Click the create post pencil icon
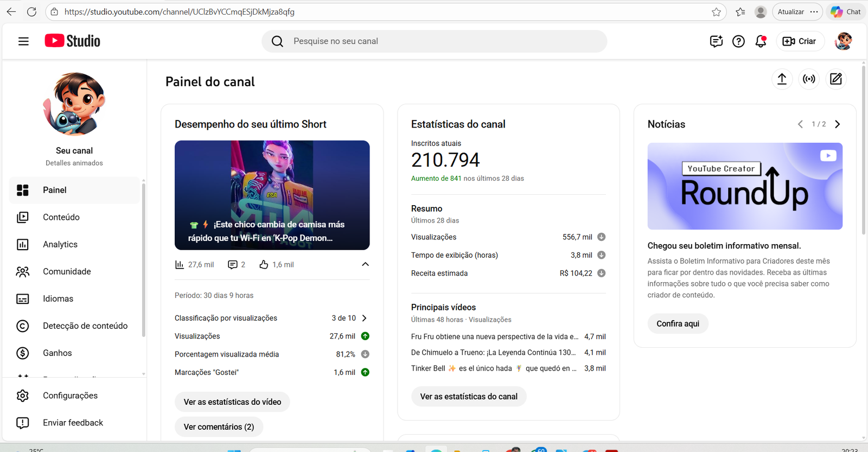Image resolution: width=868 pixels, height=452 pixels. pos(836,79)
